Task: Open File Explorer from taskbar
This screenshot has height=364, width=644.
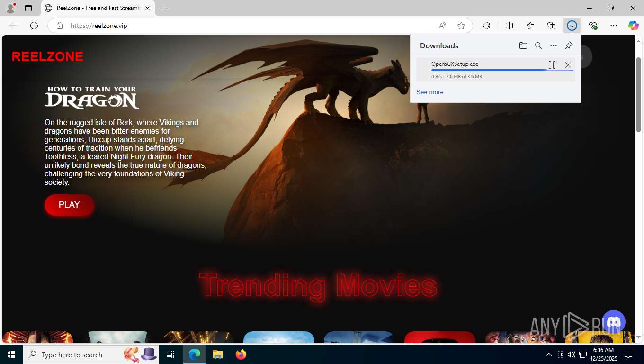Action: click(217, 355)
